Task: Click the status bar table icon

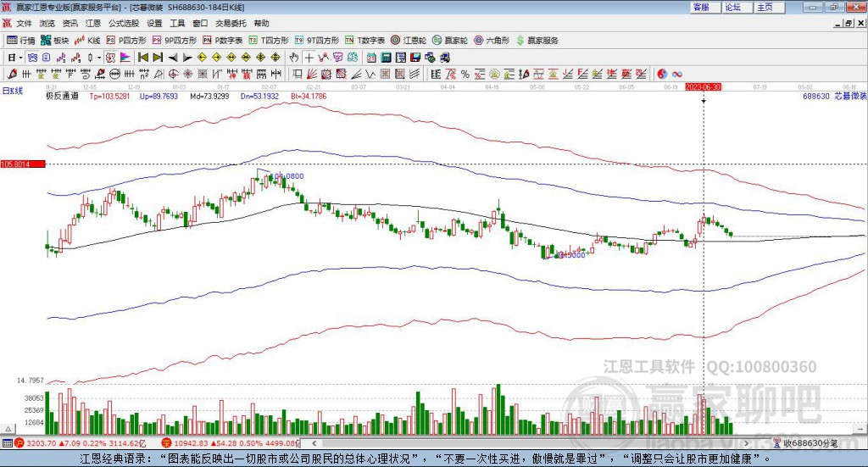Action: point(7,443)
